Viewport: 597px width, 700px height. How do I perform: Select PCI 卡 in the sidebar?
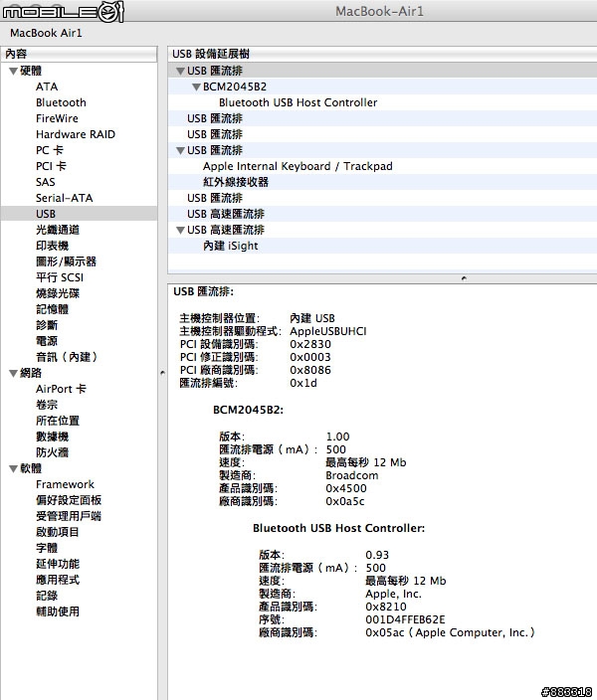pos(51,166)
